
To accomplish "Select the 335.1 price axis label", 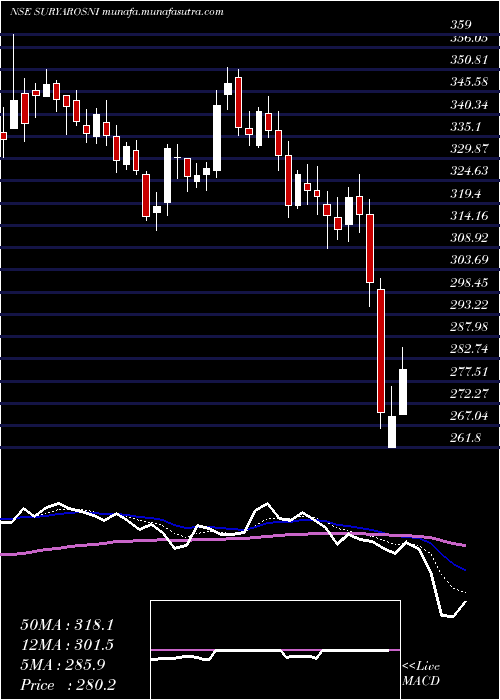I will [465, 126].
